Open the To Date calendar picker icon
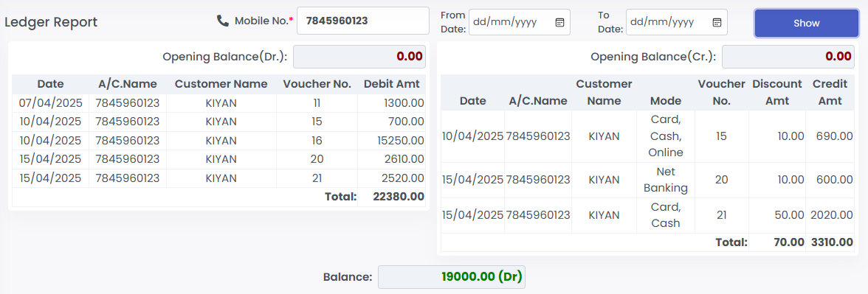Image resolution: width=868 pixels, height=294 pixels. tap(717, 22)
